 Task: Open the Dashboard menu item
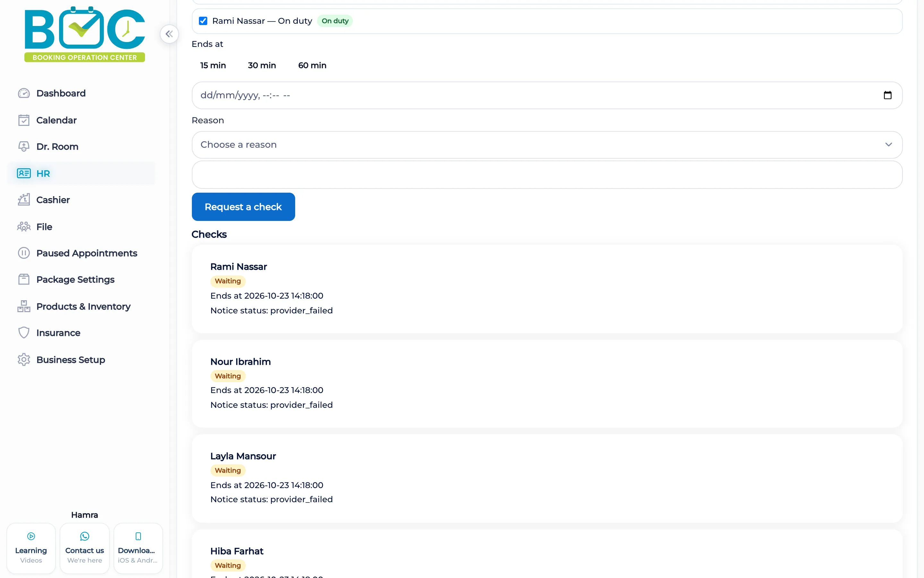(x=81, y=93)
